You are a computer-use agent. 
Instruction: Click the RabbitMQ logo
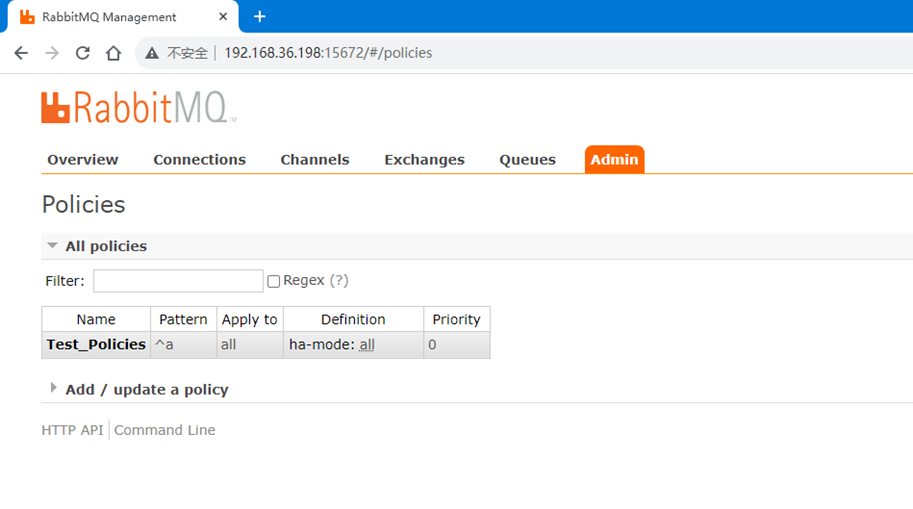coord(139,107)
